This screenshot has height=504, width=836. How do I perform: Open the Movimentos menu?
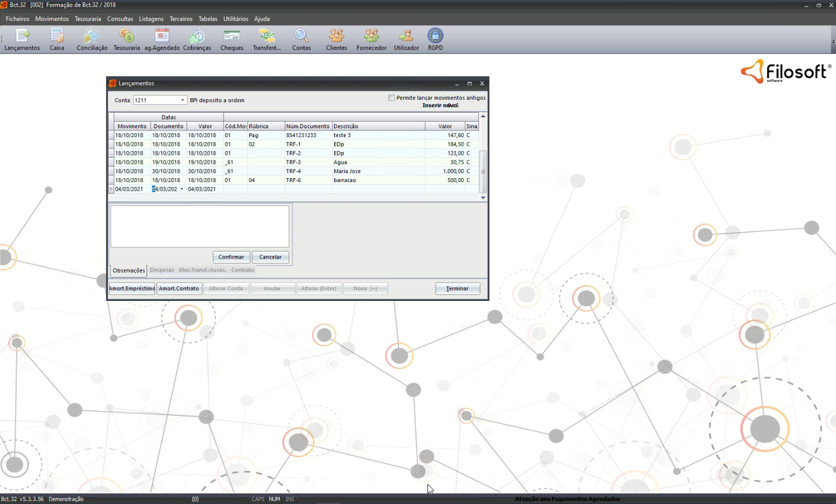(x=52, y=19)
